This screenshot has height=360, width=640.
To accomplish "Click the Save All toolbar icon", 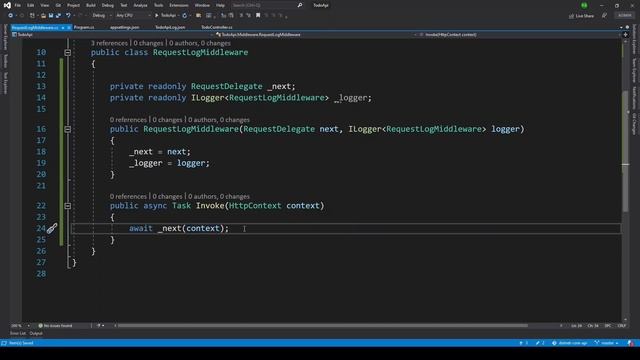I will [58, 16].
